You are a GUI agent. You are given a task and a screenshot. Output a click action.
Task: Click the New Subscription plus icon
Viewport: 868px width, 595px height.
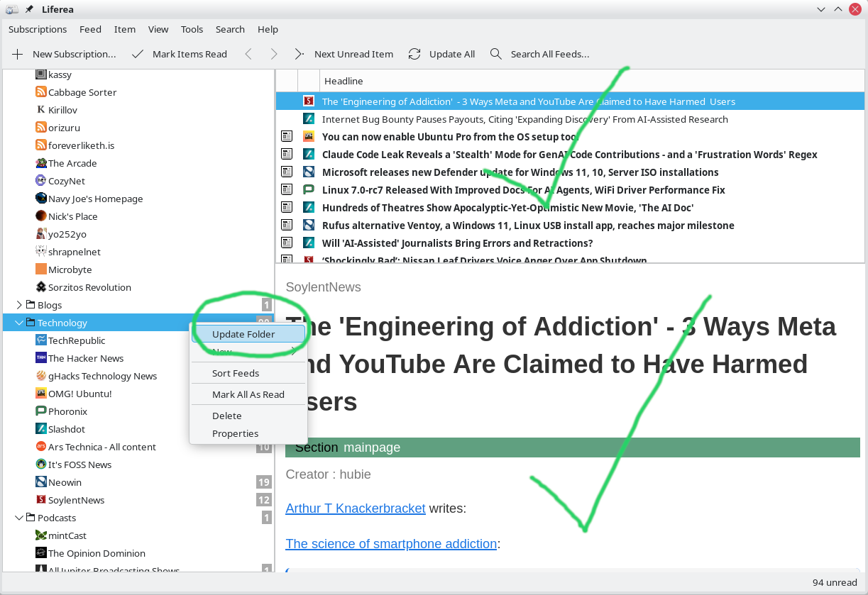pos(18,54)
